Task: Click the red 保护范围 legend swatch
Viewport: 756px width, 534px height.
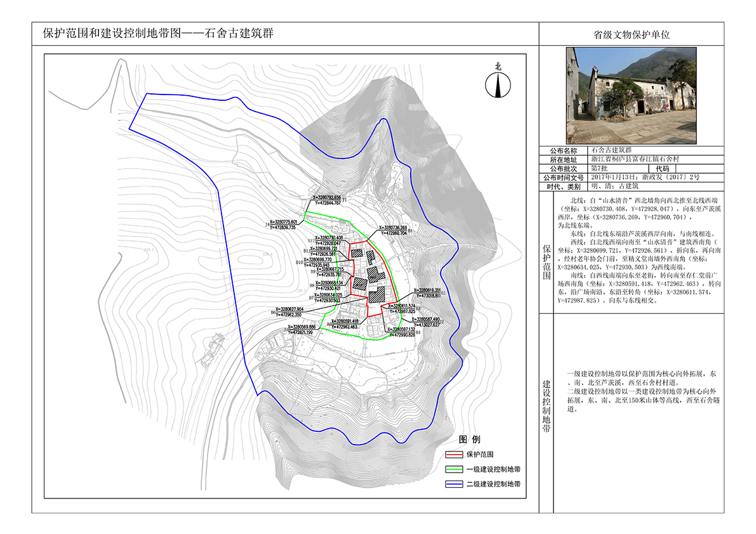Action: click(454, 455)
